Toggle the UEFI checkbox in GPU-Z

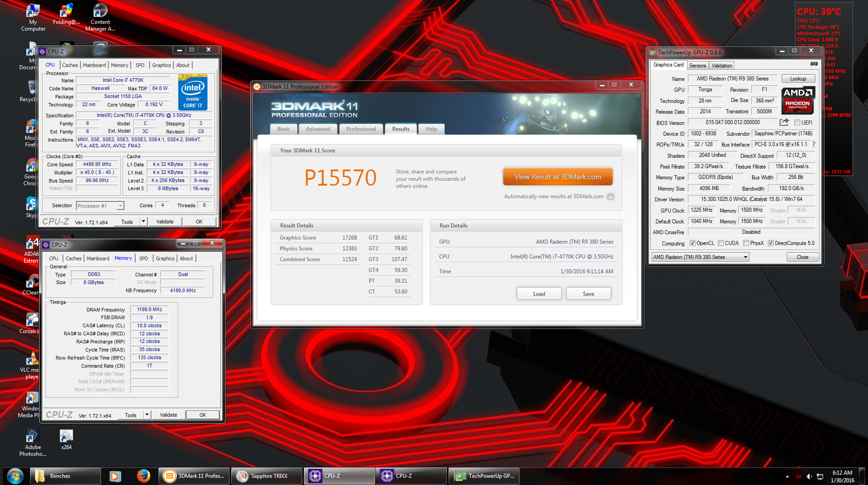797,122
